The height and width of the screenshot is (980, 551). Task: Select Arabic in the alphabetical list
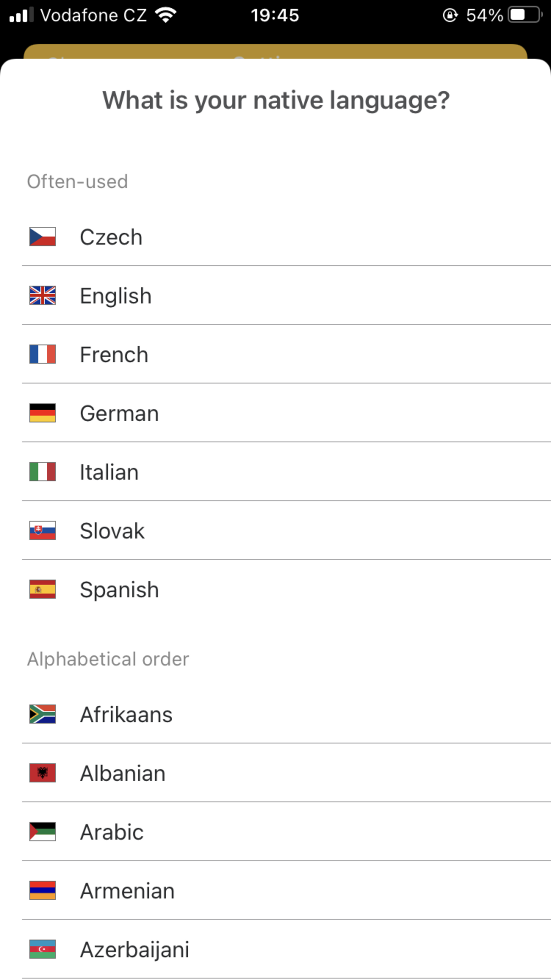[x=112, y=833]
